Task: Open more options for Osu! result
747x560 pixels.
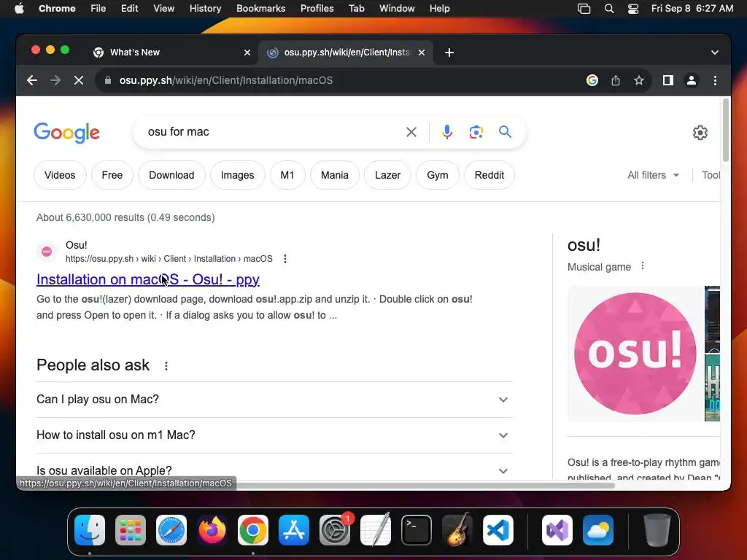Action: point(285,259)
